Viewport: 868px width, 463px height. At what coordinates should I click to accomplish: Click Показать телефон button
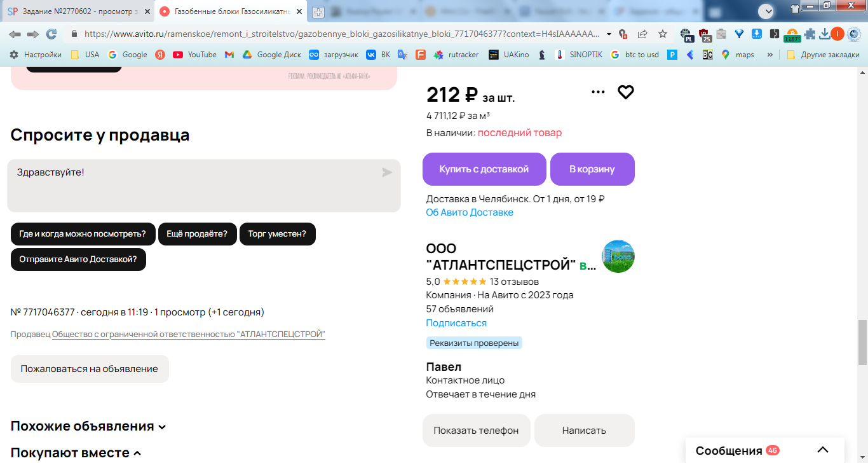[477, 431]
